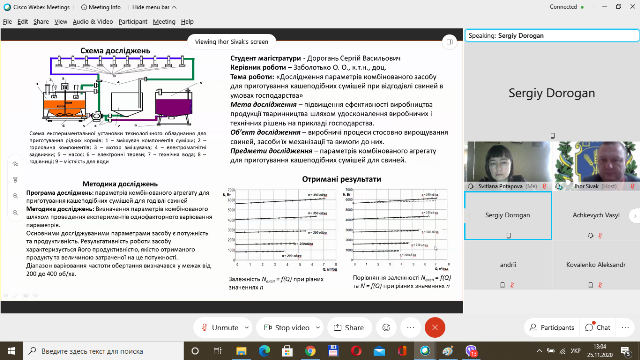640x360 pixels.
Task: Open more options ellipsis in meeting controls
Action: point(410,327)
